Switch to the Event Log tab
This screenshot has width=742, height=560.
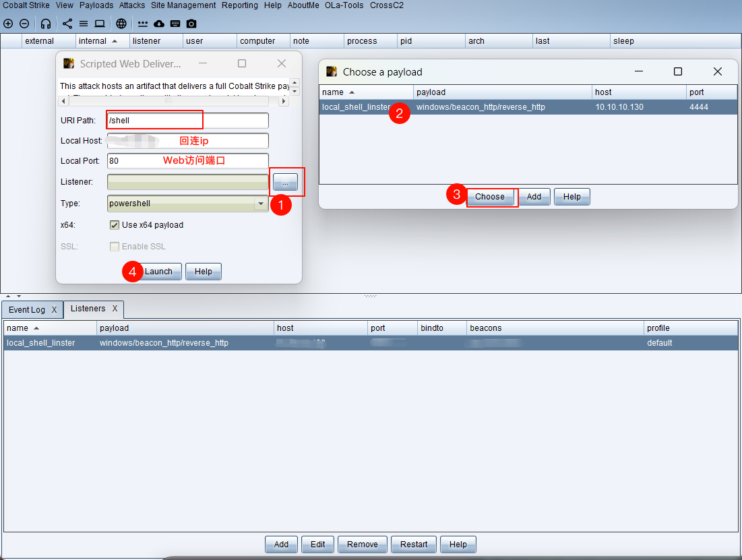27,309
